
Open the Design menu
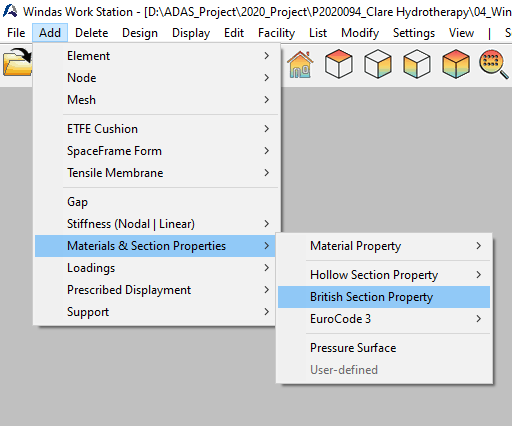(x=140, y=33)
